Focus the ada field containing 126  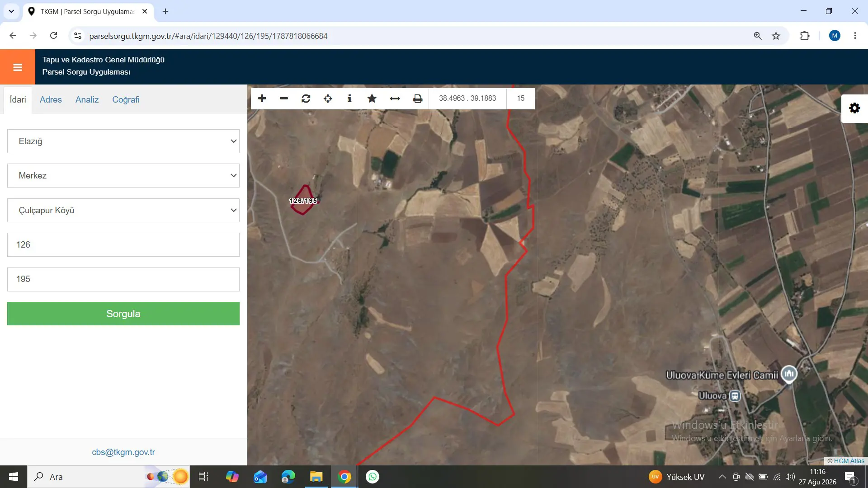(123, 245)
